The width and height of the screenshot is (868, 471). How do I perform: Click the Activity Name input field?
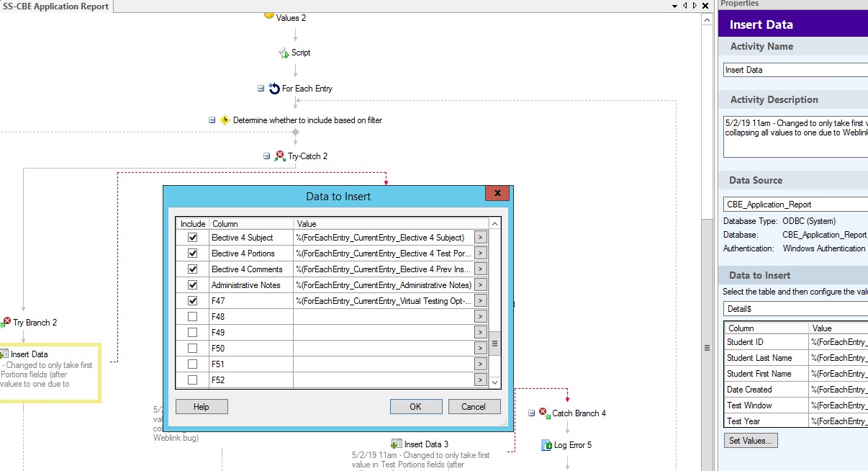click(x=795, y=70)
